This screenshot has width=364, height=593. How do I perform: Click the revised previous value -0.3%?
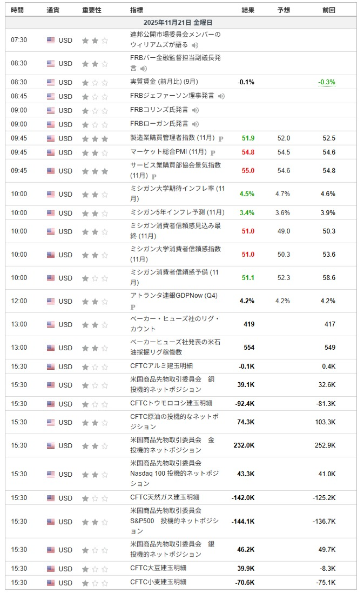(326, 82)
